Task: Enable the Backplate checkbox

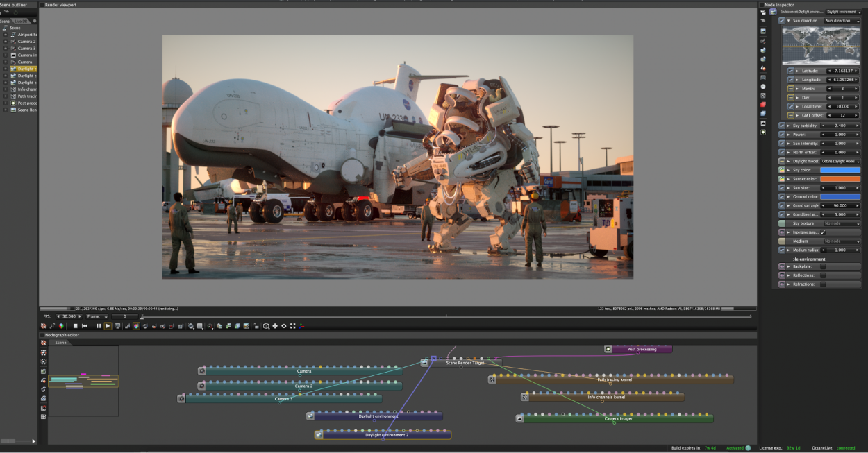Action: click(824, 266)
